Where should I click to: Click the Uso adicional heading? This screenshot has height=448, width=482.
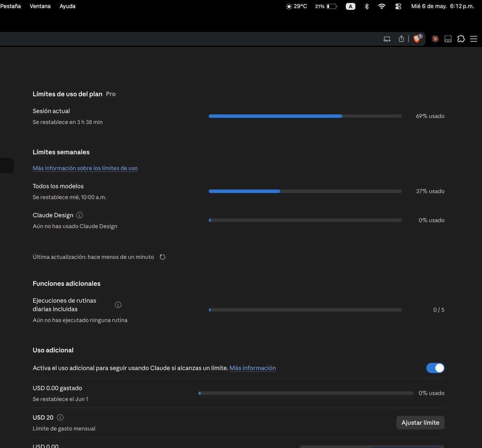pyautogui.click(x=53, y=350)
